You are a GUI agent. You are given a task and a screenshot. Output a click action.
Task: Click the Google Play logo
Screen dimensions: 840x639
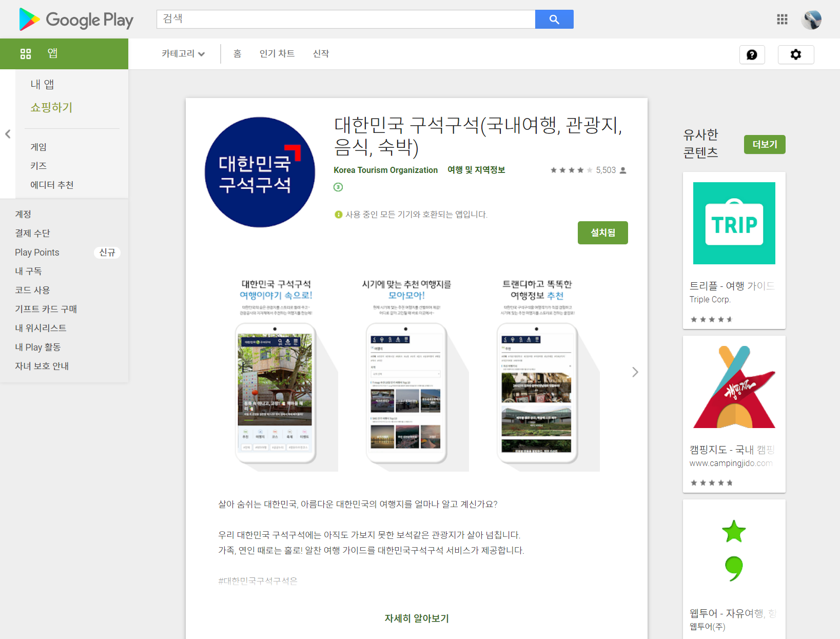pyautogui.click(x=76, y=20)
